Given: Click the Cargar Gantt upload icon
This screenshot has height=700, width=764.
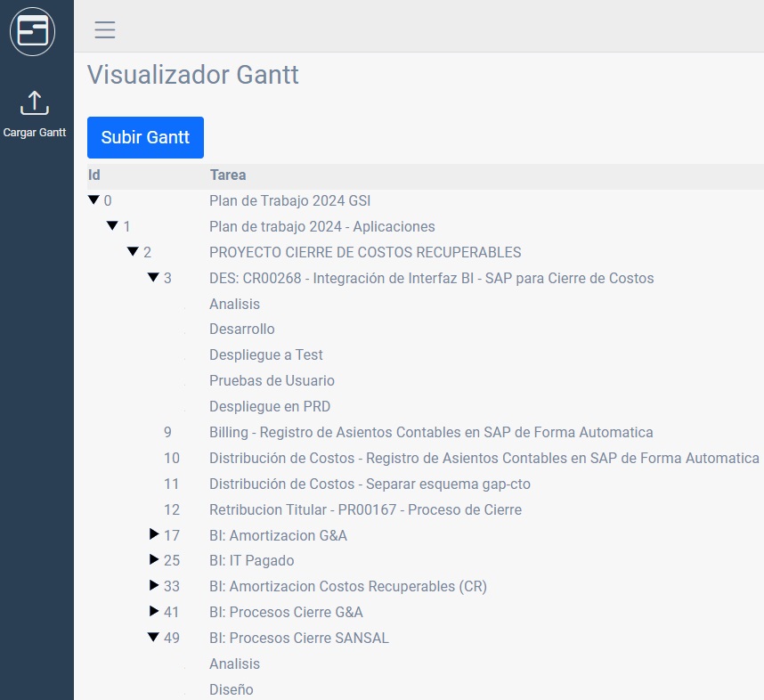Looking at the screenshot, I should [x=34, y=102].
